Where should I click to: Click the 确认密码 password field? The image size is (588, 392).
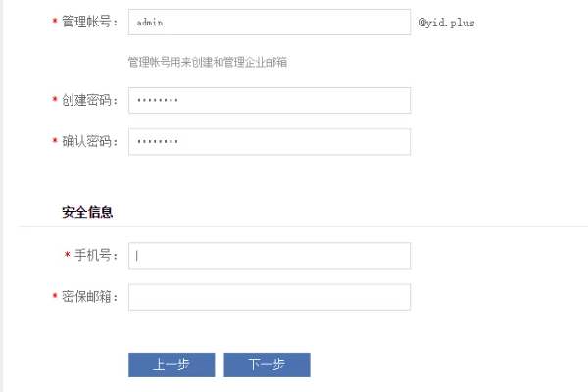[x=269, y=141]
